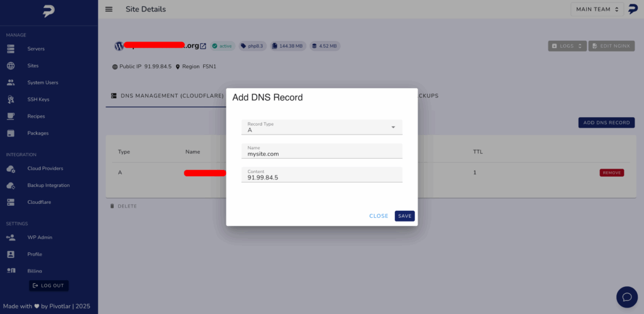
Task: Click the globe icon next to Public IP
Action: click(x=114, y=67)
